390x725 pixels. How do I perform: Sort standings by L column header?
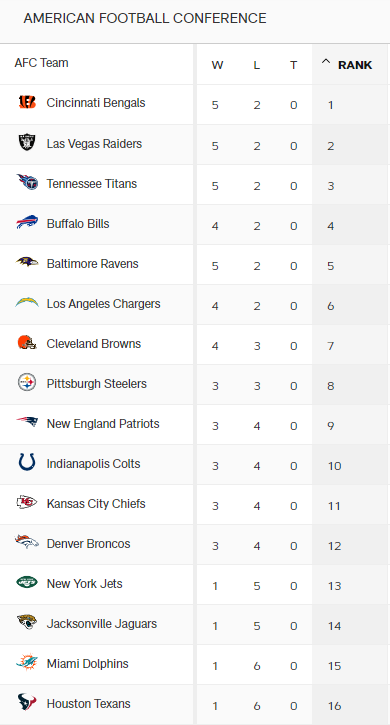click(x=256, y=65)
